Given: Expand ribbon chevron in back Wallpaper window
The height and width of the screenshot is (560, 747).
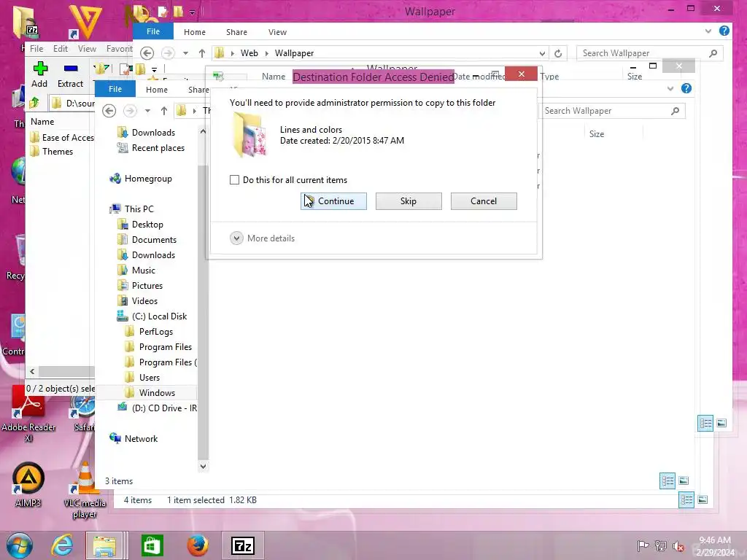Looking at the screenshot, I should click(708, 31).
